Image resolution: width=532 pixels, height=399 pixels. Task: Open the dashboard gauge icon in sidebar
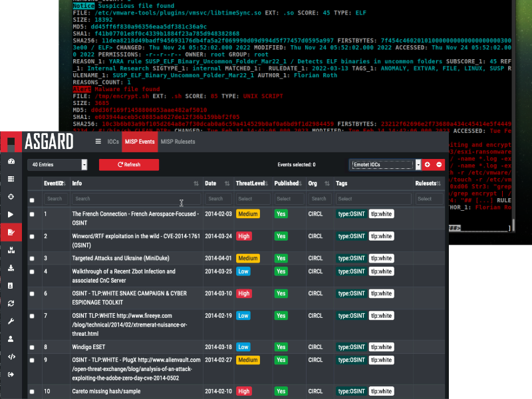pyautogui.click(x=11, y=162)
